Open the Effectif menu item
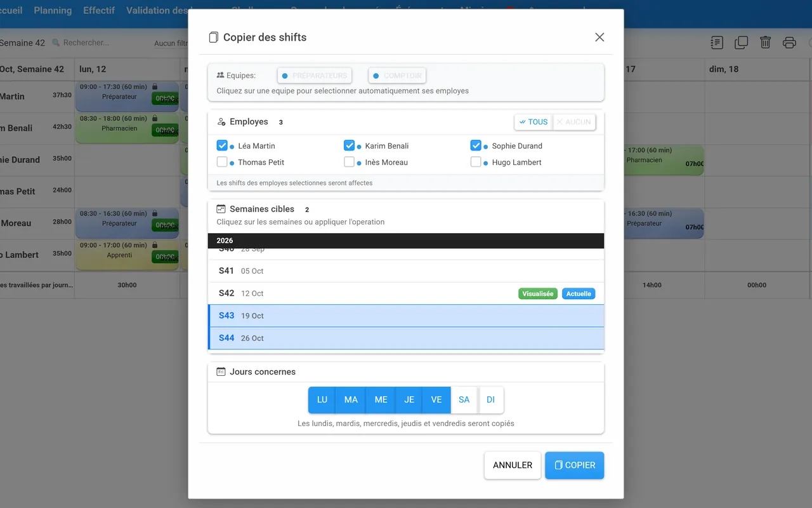 pyautogui.click(x=99, y=10)
